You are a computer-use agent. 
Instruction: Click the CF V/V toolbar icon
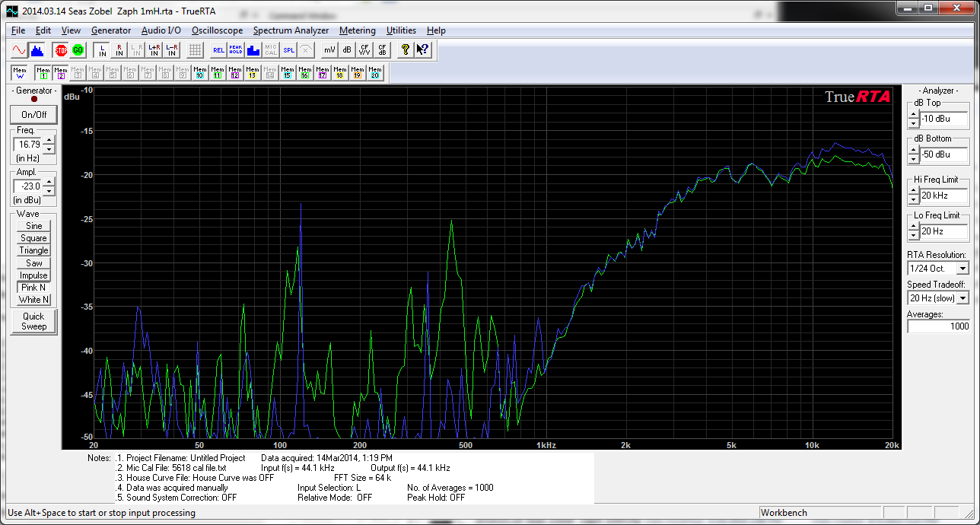click(x=364, y=50)
